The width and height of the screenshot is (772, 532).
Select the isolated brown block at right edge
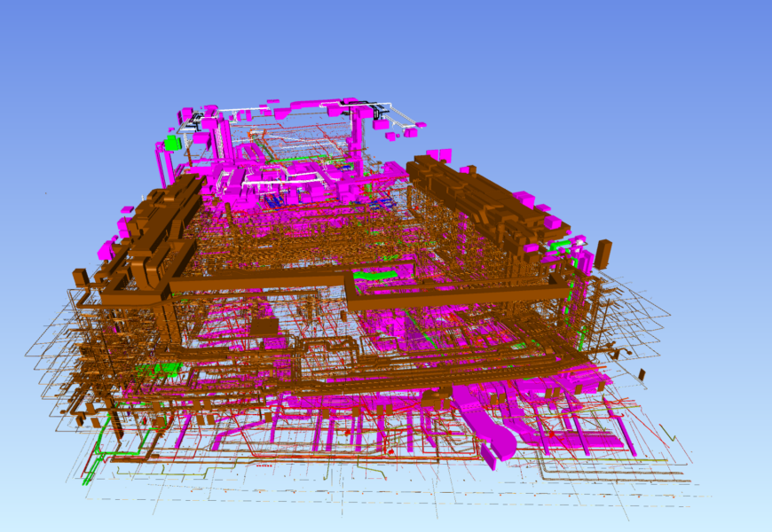[x=603, y=253]
